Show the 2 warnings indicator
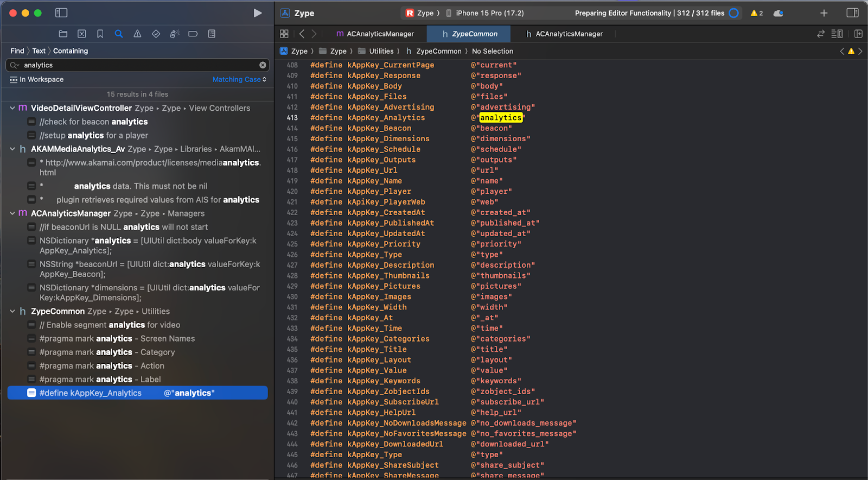 coord(757,13)
